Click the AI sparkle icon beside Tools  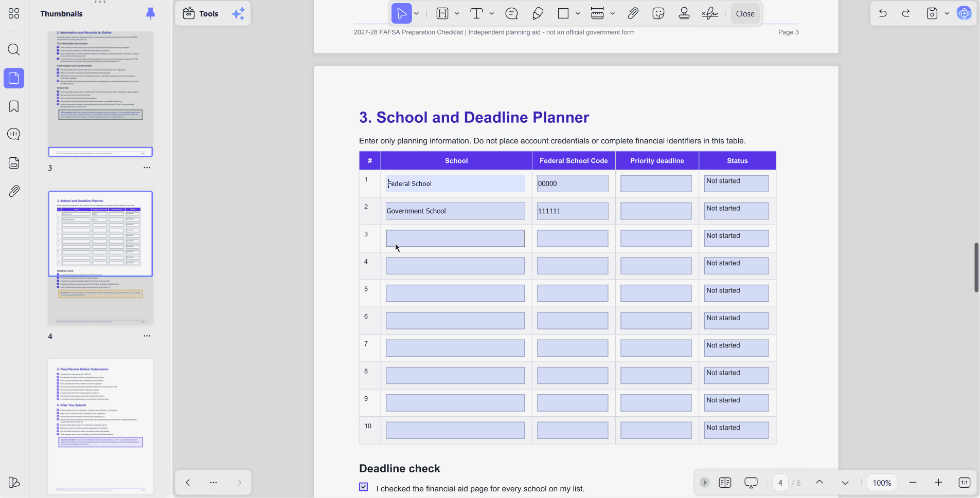coord(238,14)
